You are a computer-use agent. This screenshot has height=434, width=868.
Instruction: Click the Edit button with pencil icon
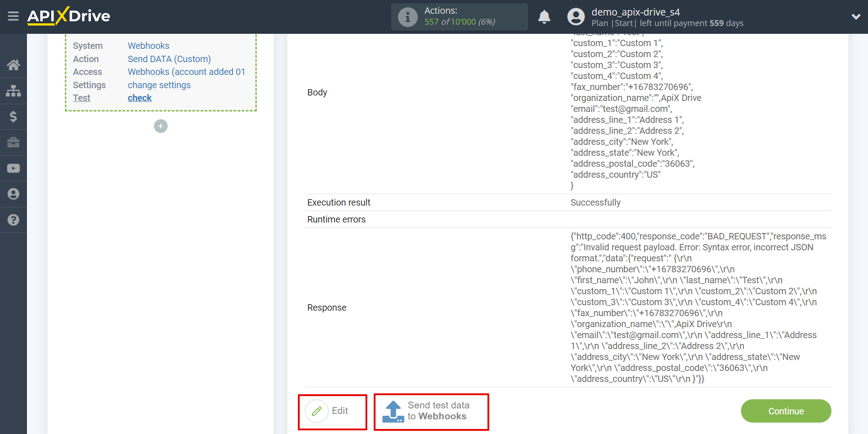[332, 411]
